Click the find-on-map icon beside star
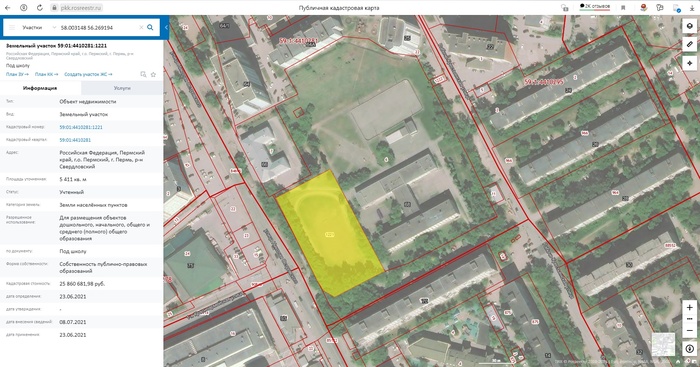This screenshot has width=700, height=367. tap(143, 75)
